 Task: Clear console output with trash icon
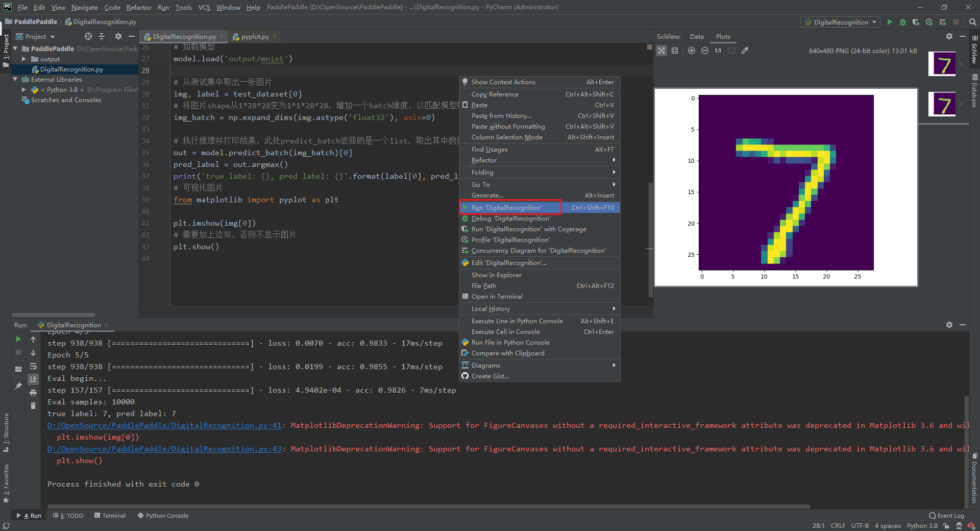click(x=33, y=406)
